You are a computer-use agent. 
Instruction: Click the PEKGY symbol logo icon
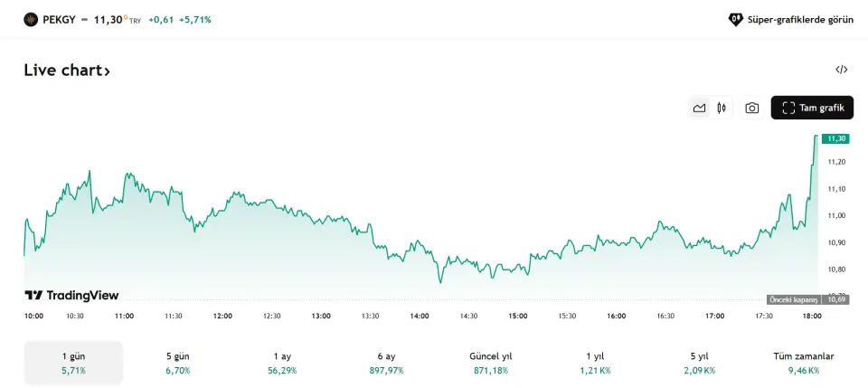pyautogui.click(x=31, y=19)
